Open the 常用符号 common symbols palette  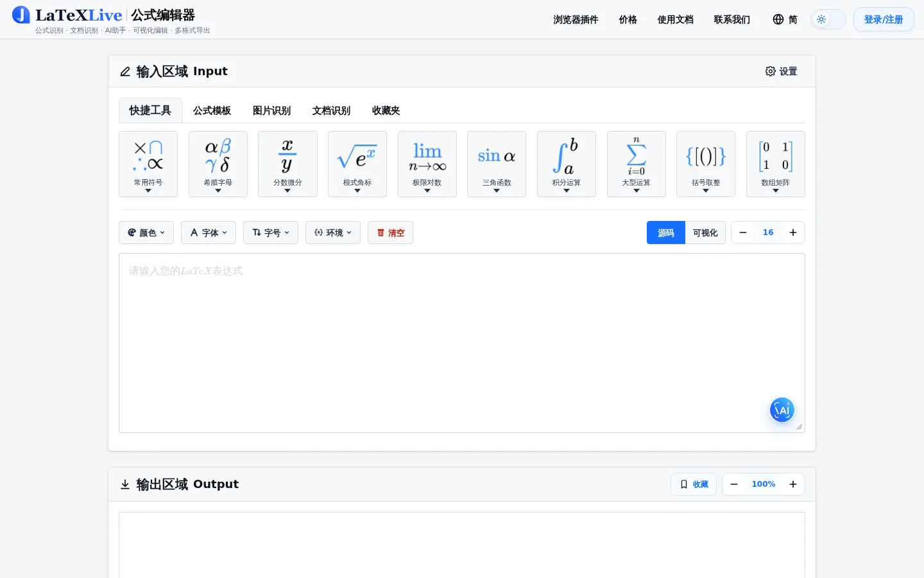tap(148, 164)
